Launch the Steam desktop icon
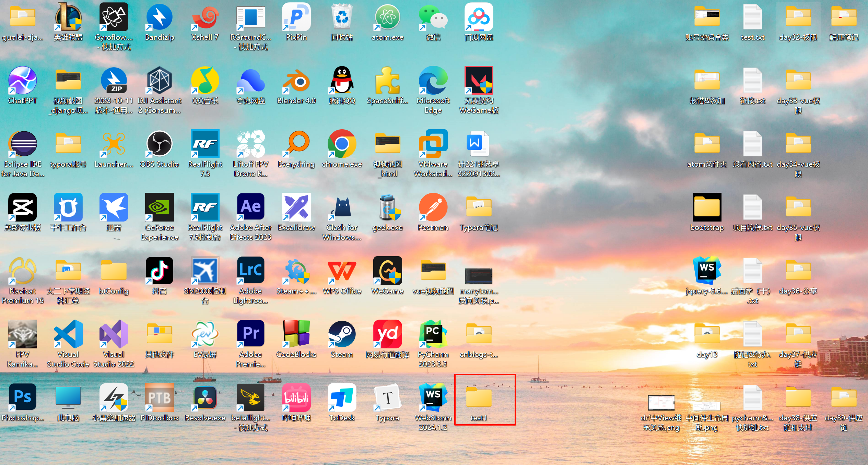Viewport: 868px width, 465px height. pos(342,334)
